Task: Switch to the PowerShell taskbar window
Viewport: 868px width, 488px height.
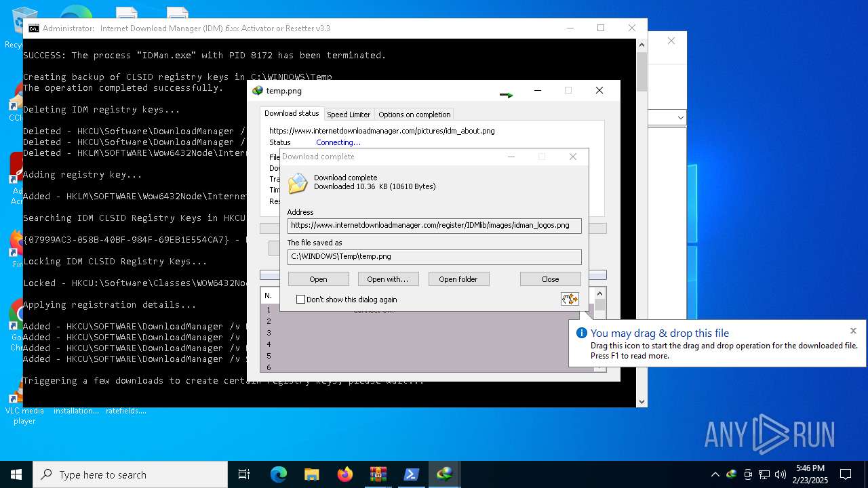Action: tap(411, 474)
